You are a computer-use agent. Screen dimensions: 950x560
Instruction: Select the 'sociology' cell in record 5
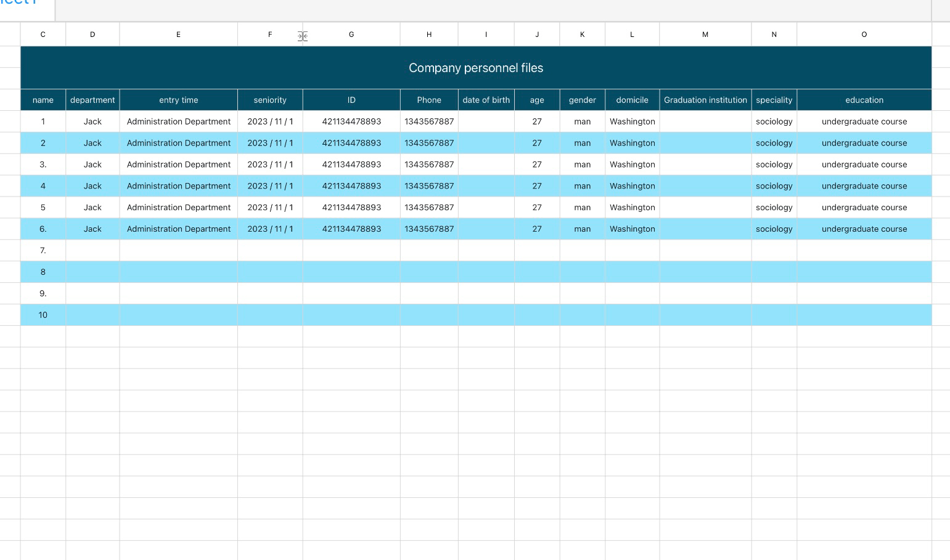pyautogui.click(x=774, y=208)
